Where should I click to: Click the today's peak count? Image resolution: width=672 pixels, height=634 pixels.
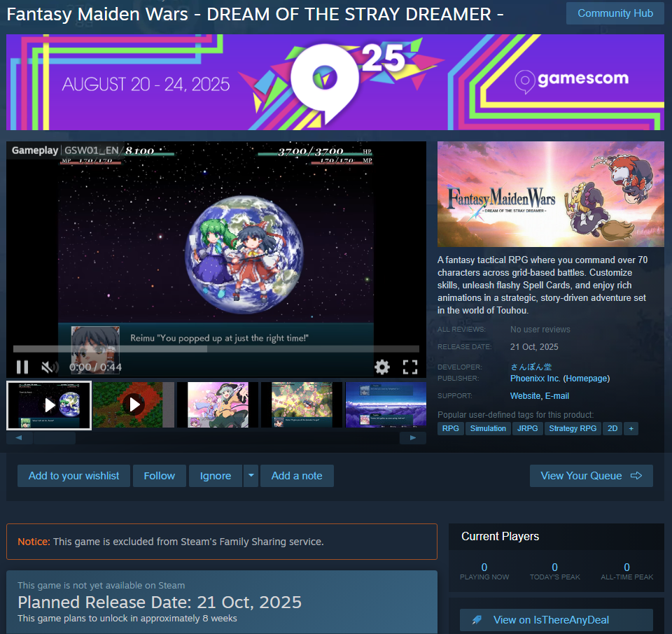click(554, 568)
